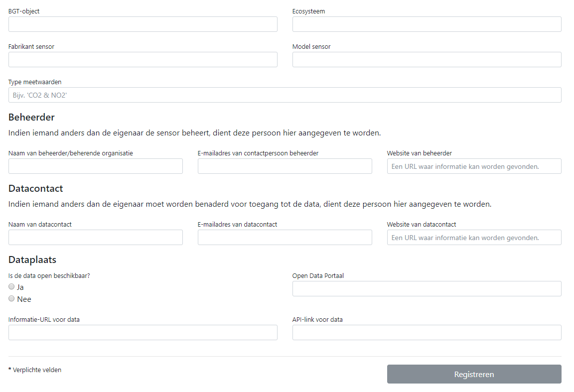Click the Type meetwaarden field
This screenshot has width=574, height=392.
point(285,95)
